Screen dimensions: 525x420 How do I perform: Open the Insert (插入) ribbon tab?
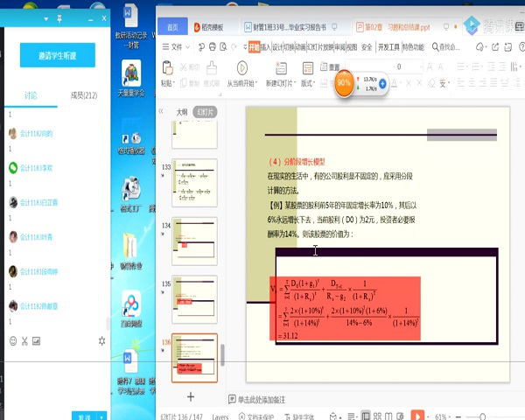pos(266,47)
